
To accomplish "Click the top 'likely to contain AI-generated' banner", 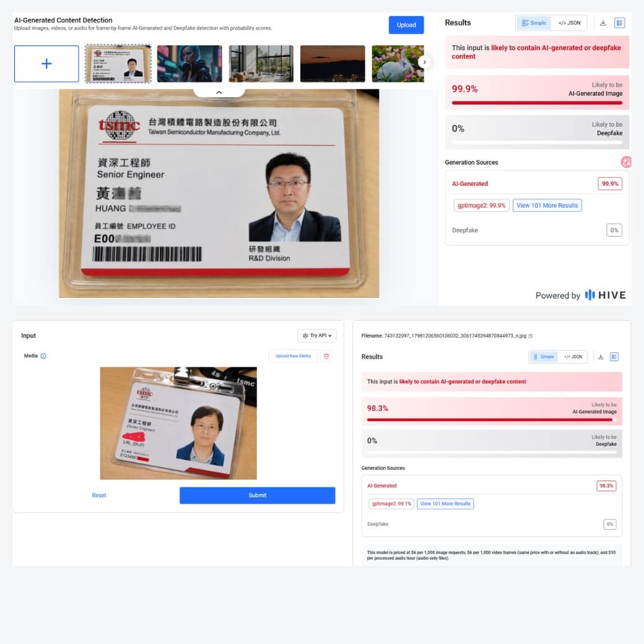I will point(537,52).
